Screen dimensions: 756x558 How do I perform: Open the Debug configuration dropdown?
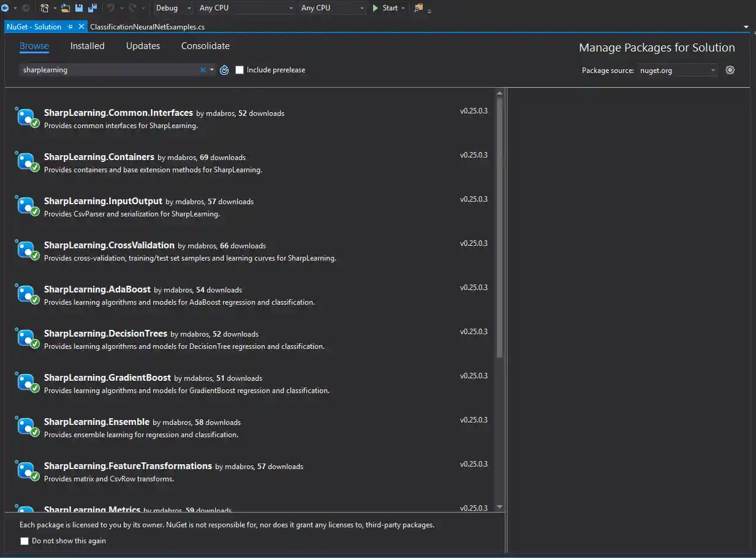173,8
